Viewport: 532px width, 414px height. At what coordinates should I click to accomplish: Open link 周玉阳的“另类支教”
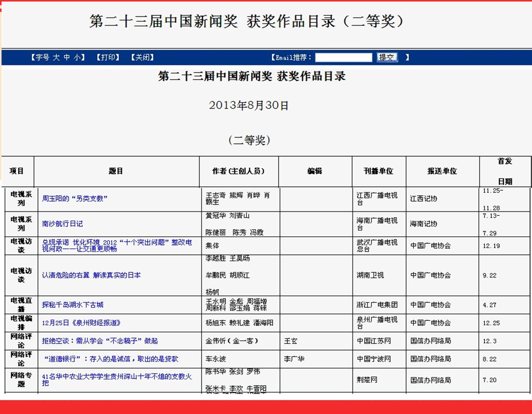point(74,198)
